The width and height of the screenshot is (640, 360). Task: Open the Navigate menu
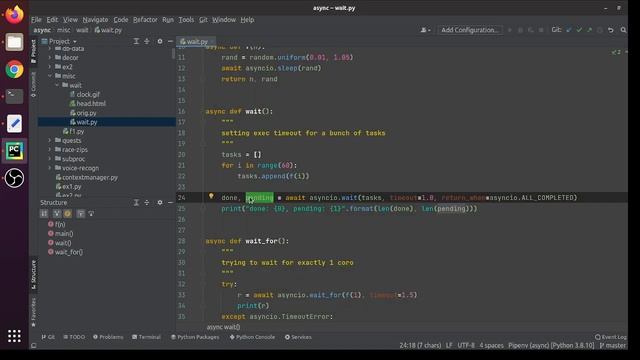click(95, 20)
